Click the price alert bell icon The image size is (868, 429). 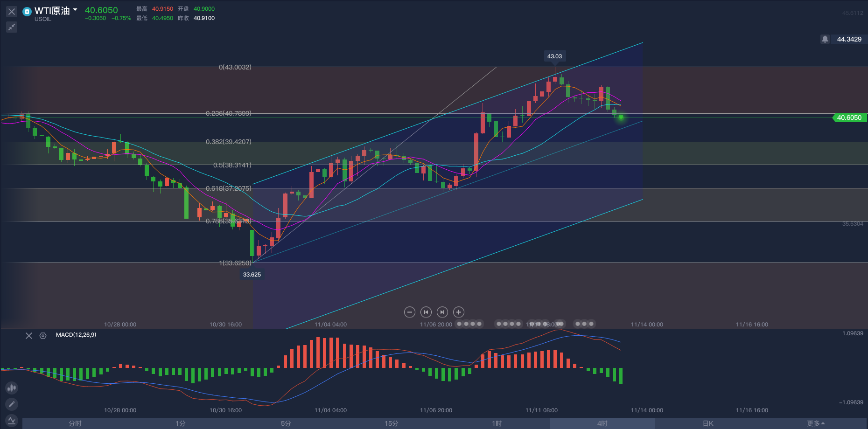tap(825, 39)
